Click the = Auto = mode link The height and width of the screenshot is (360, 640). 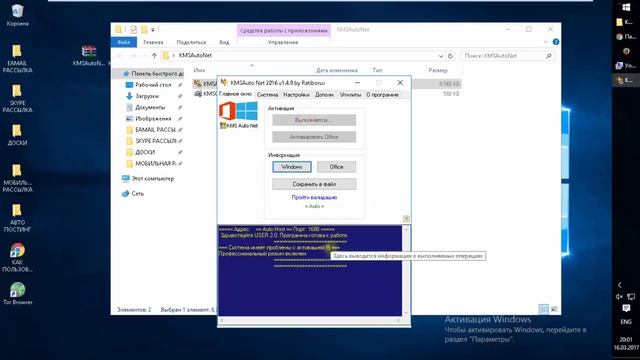click(314, 207)
